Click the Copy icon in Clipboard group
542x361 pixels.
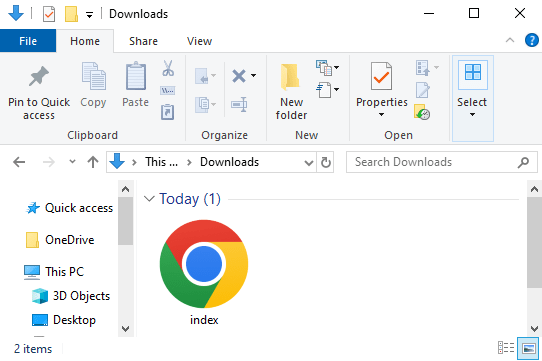[x=94, y=76]
